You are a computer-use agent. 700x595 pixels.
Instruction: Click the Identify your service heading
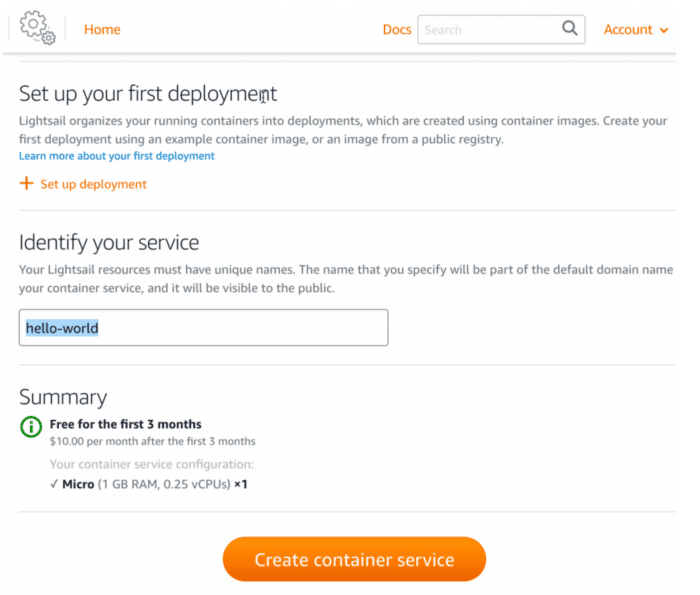[x=109, y=242]
